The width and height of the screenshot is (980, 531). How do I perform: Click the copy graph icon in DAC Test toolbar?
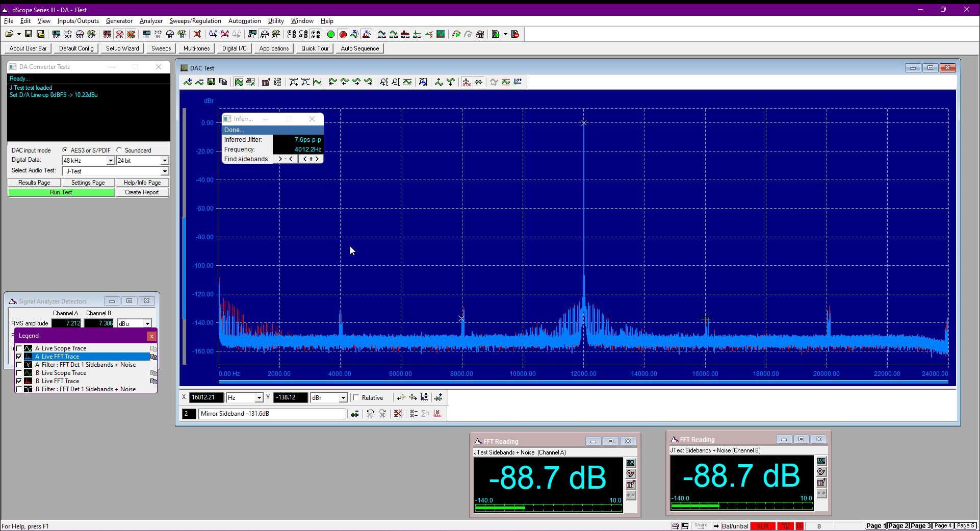[x=223, y=82]
